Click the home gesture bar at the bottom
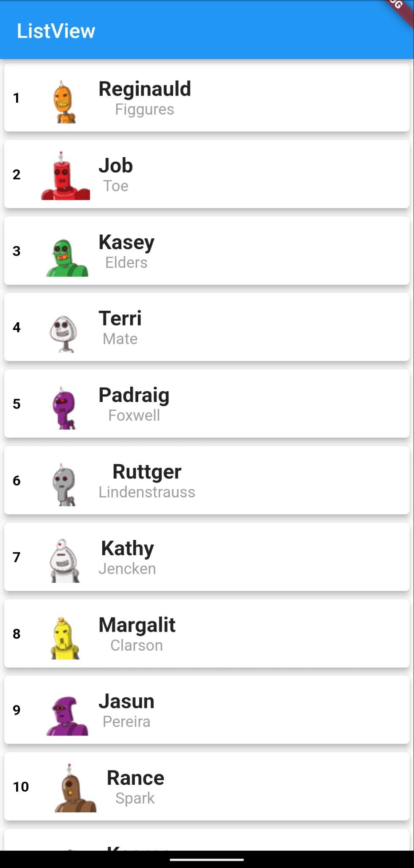 click(x=207, y=860)
